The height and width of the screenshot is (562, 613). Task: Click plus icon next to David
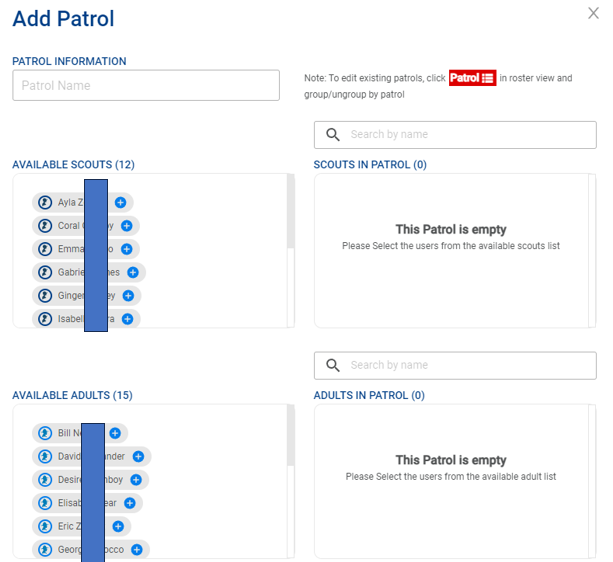[138, 456]
